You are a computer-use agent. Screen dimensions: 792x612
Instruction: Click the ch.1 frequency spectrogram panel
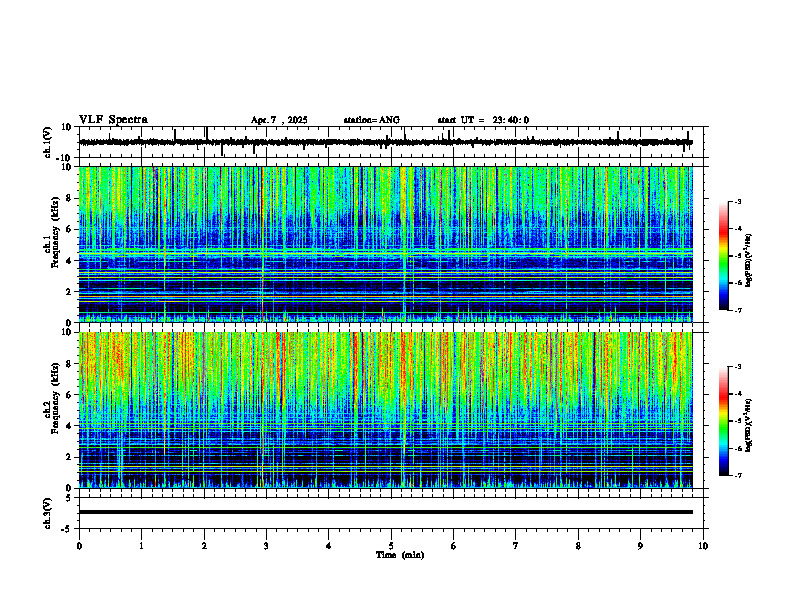pos(385,244)
